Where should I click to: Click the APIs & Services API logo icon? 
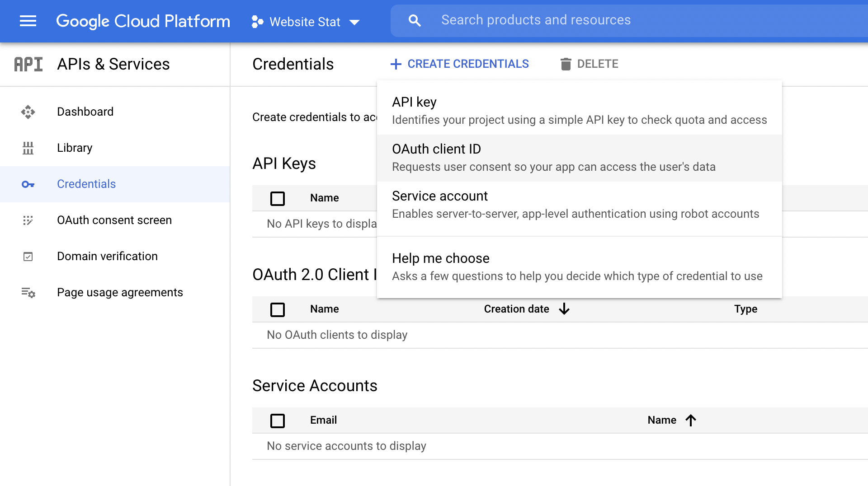click(x=28, y=64)
